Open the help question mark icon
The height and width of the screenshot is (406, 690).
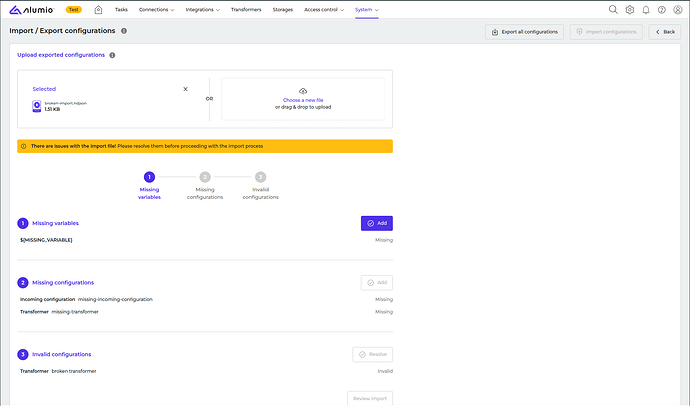point(662,10)
